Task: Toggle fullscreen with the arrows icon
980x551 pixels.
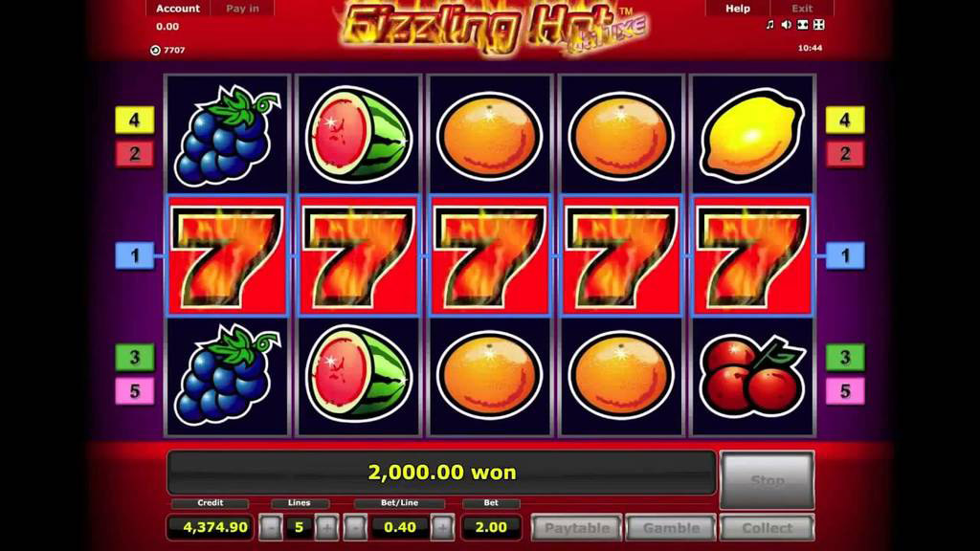Action: coord(819,25)
